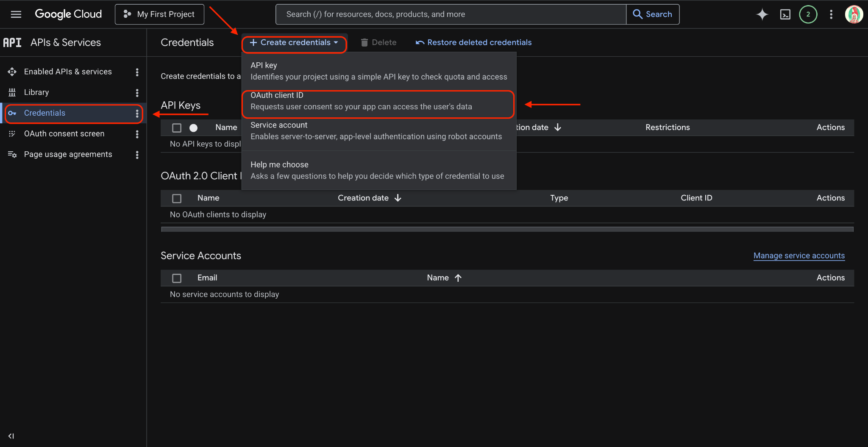Click Restrictions column header
This screenshot has height=447, width=868.
tap(668, 127)
